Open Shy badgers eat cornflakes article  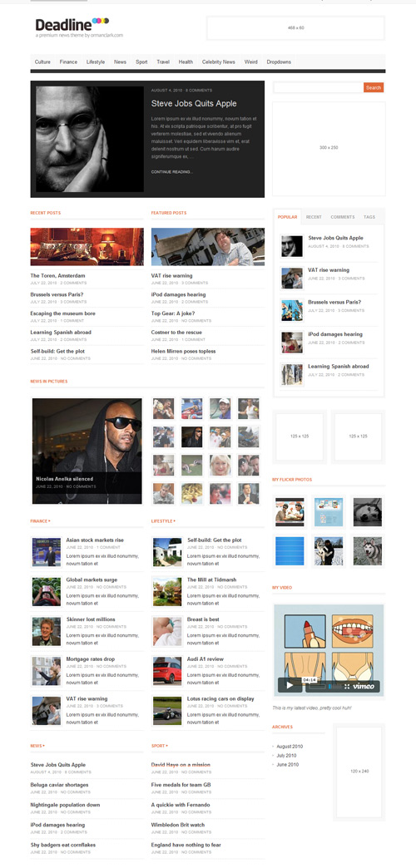[63, 846]
